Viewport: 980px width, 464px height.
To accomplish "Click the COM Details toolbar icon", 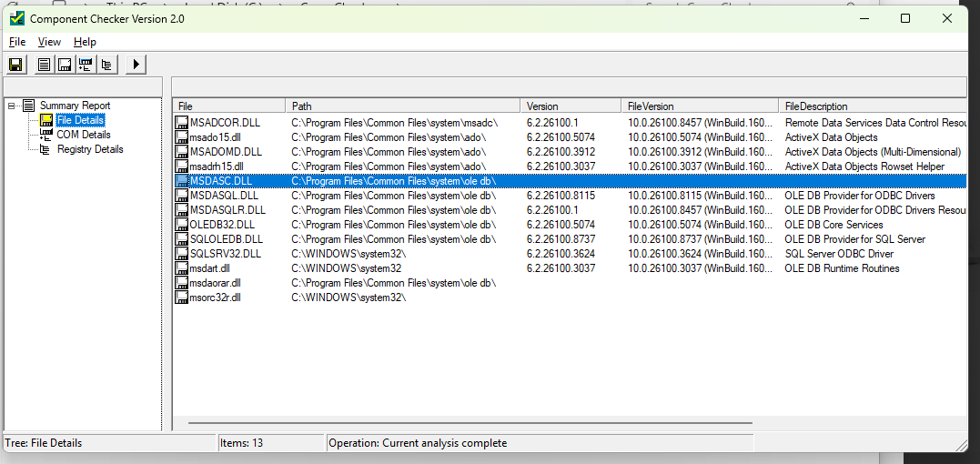I will tap(86, 64).
